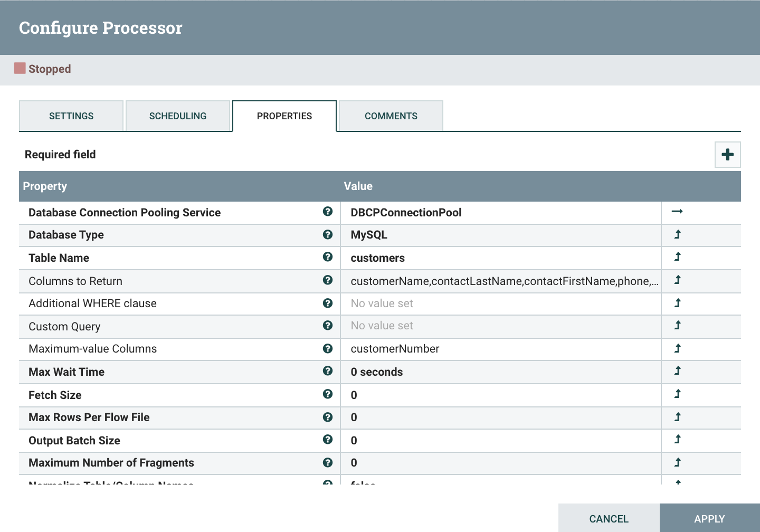Select the Table Name property name
Screen dimensions: 760x532
tap(59, 258)
